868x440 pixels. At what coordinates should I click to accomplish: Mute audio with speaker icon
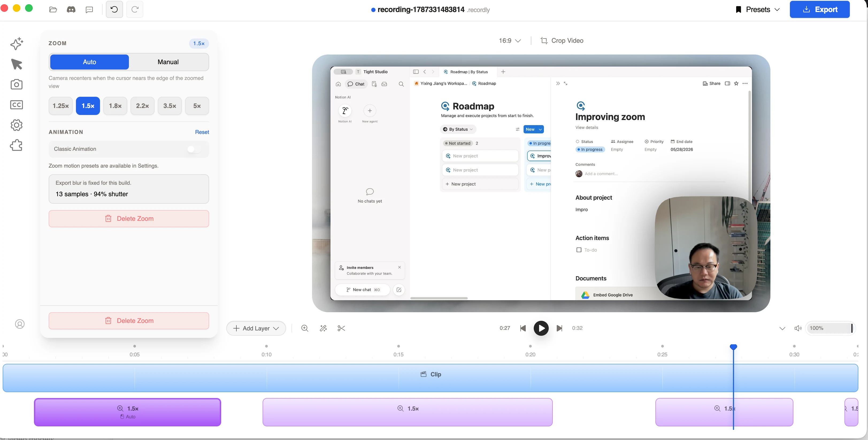click(x=798, y=328)
